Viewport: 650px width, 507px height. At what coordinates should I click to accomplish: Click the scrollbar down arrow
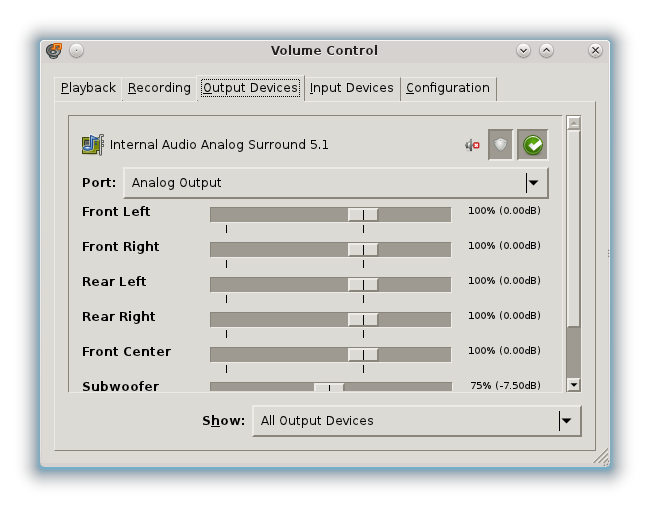pyautogui.click(x=573, y=384)
